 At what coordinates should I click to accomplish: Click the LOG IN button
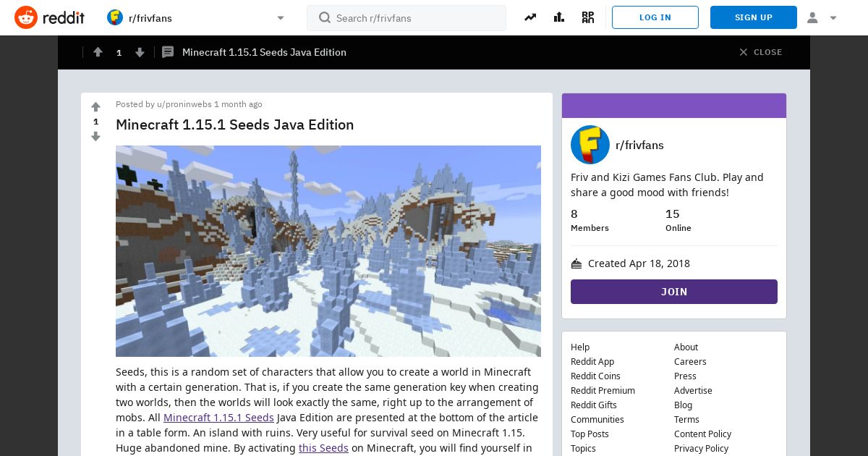(x=655, y=17)
